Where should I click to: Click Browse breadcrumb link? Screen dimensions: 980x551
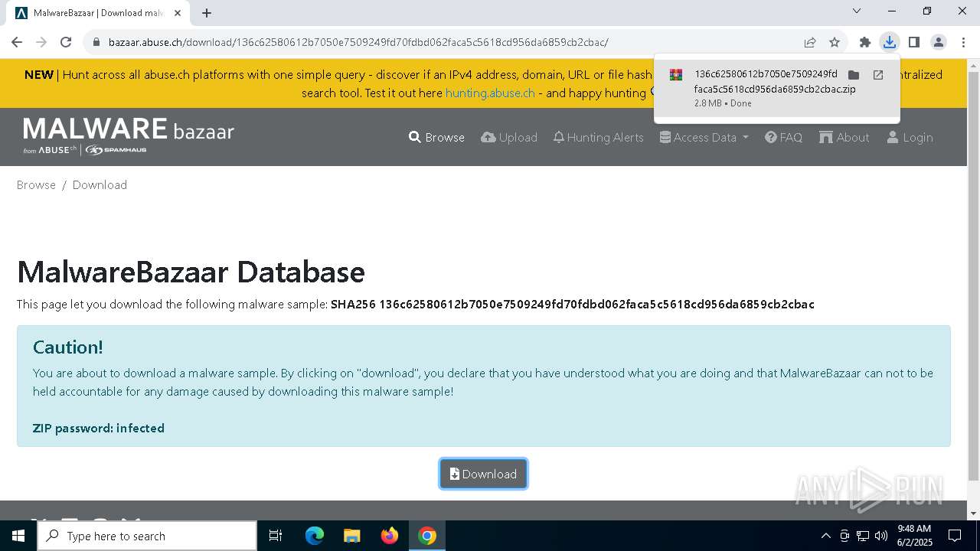click(36, 184)
